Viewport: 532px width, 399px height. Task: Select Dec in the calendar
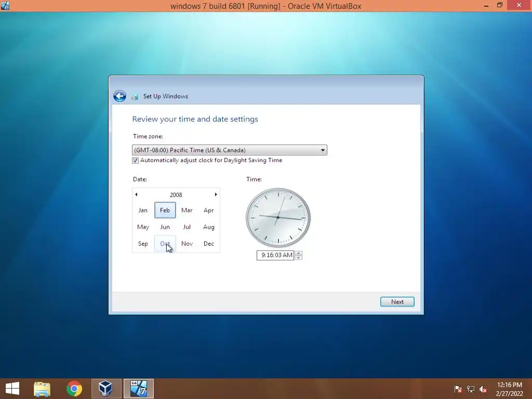tap(209, 244)
